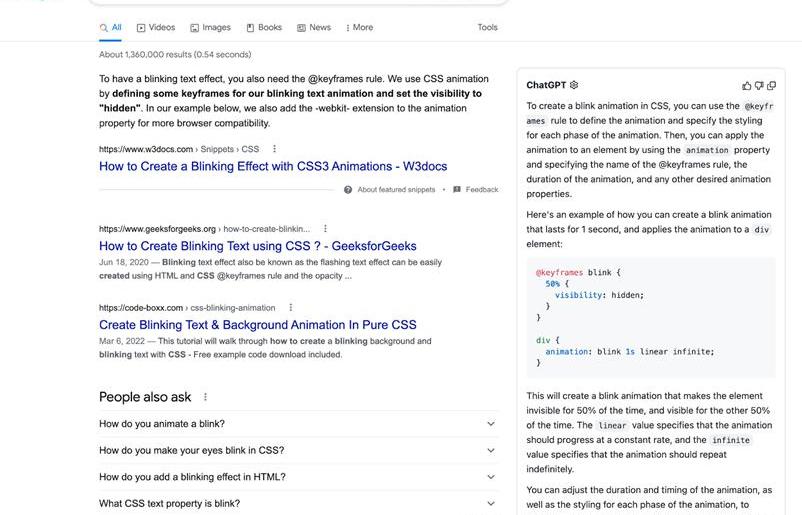Open the More search categories dropdown
This screenshot has height=515, width=802.
pyautogui.click(x=360, y=28)
